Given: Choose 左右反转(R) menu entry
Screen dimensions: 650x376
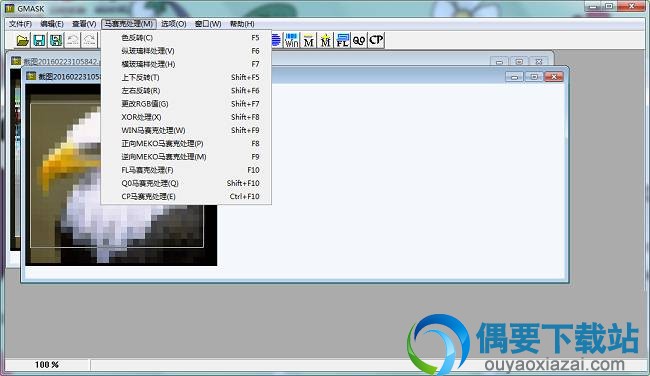Looking at the screenshot, I should (x=186, y=91).
